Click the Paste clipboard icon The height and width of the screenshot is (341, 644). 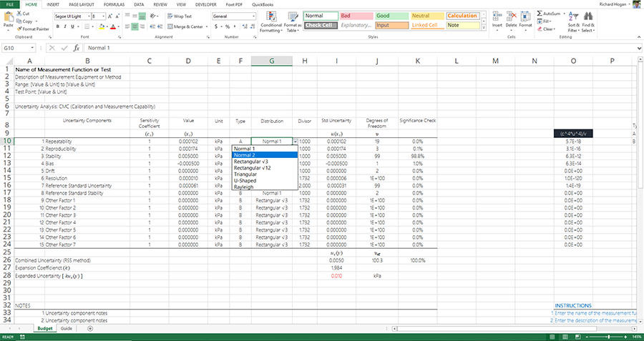(x=8, y=17)
